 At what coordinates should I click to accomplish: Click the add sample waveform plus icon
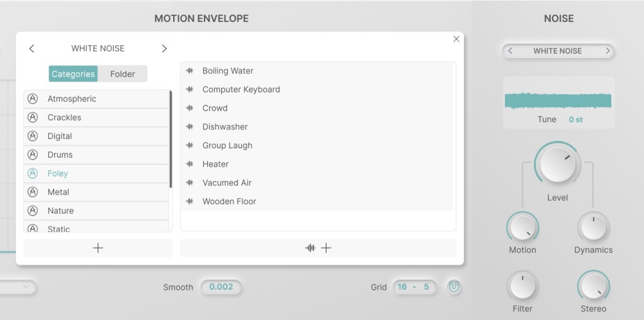tap(318, 248)
